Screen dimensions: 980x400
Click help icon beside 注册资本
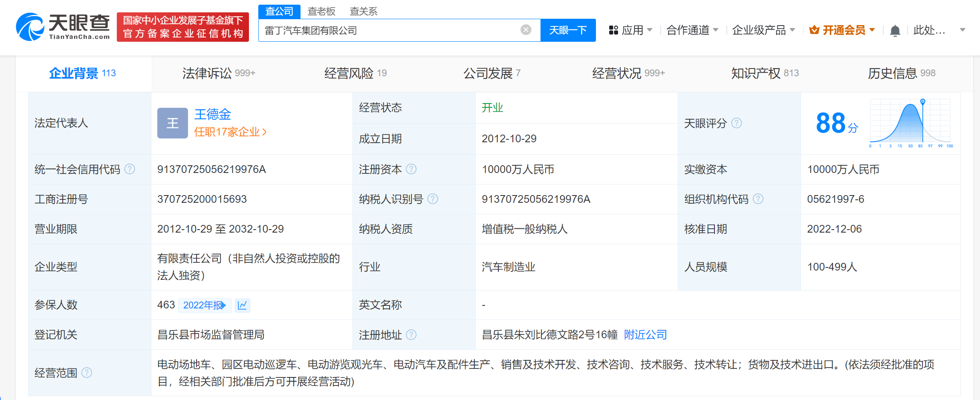click(x=411, y=170)
